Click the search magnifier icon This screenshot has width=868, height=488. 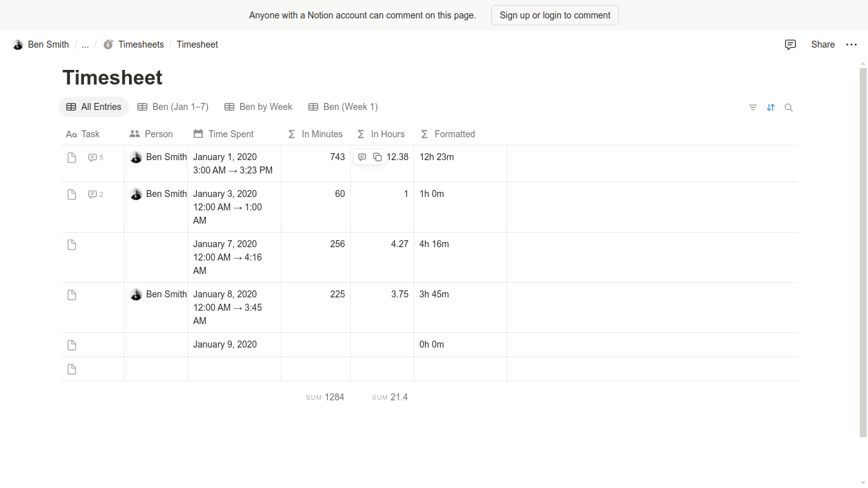[789, 107]
